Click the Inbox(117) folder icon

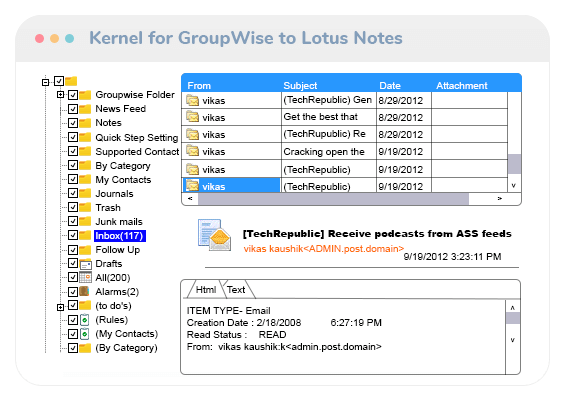point(85,236)
